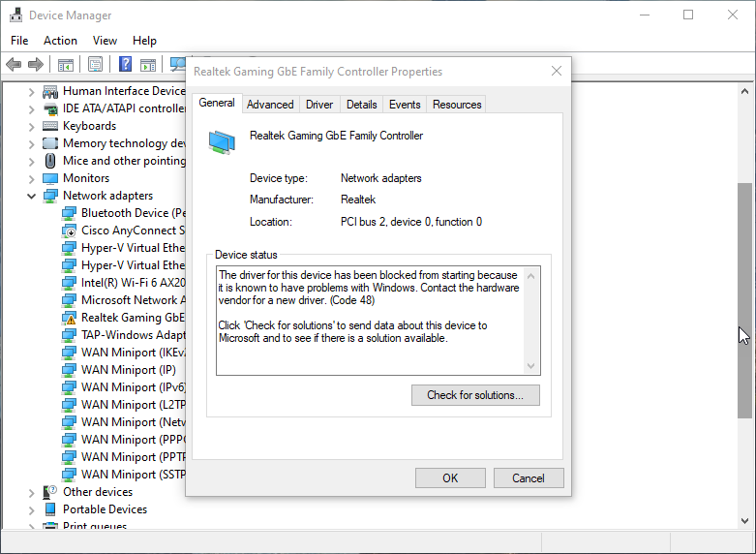This screenshot has width=756, height=554.
Task: Switch to the Driver tab
Action: [319, 105]
